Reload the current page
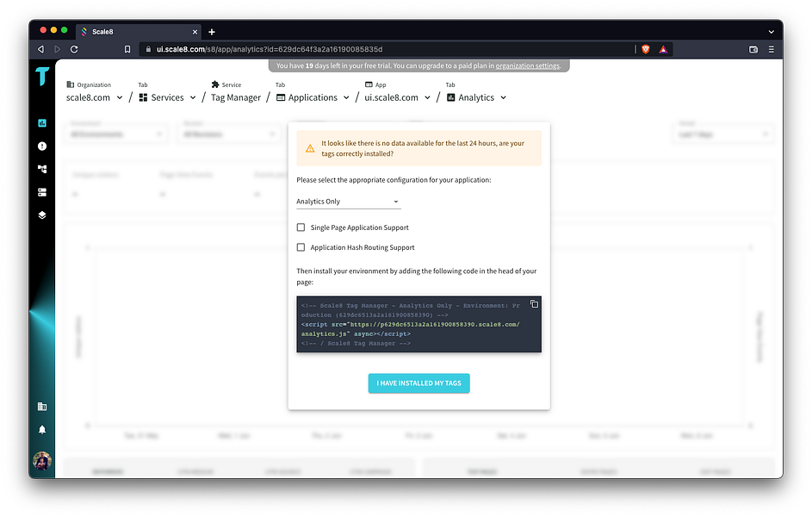Screen dimensions: 812x517 point(74,49)
